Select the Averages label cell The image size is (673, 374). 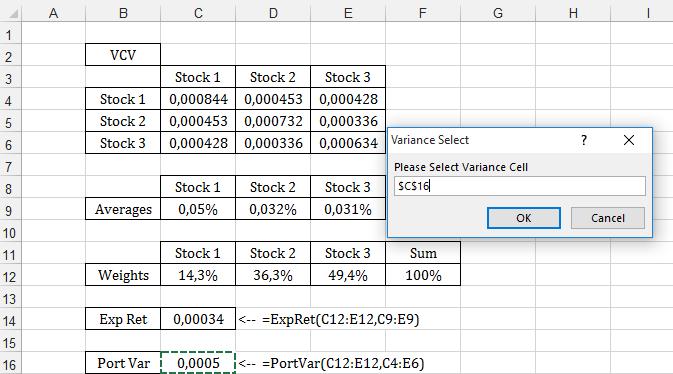point(123,209)
